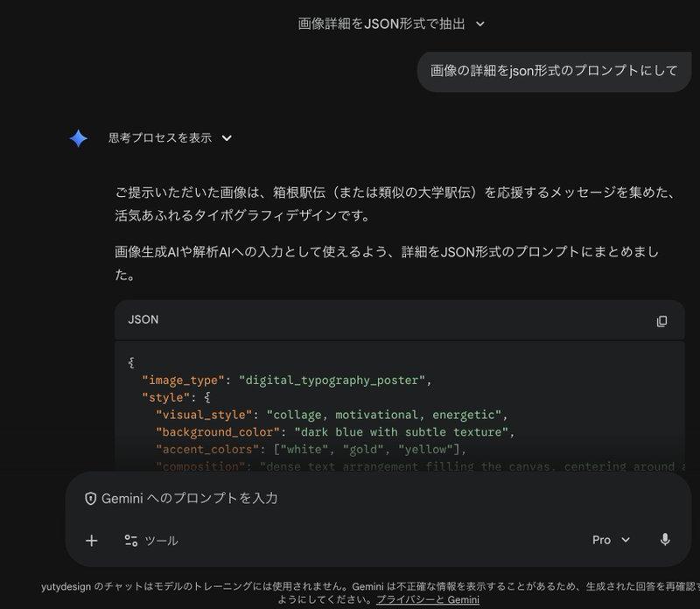Click the "accent_colors" line in code
This screenshot has width=700, height=609.
[311, 450]
